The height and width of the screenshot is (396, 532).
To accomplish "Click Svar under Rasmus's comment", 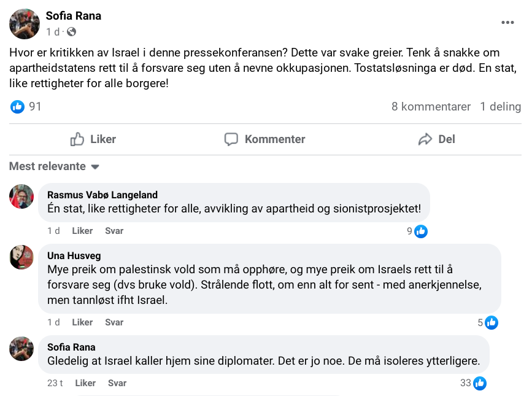I will 114,231.
